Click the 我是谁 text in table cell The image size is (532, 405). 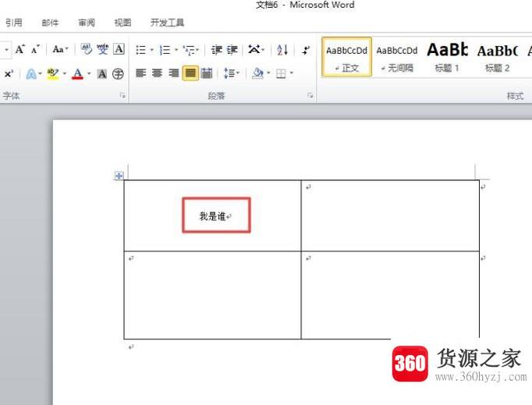tap(212, 216)
